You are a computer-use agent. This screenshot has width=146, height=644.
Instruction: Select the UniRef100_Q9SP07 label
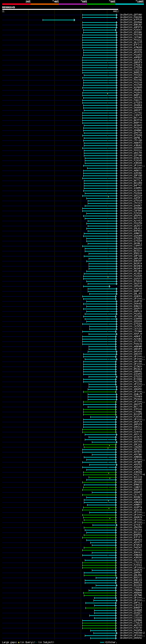tap(131, 309)
